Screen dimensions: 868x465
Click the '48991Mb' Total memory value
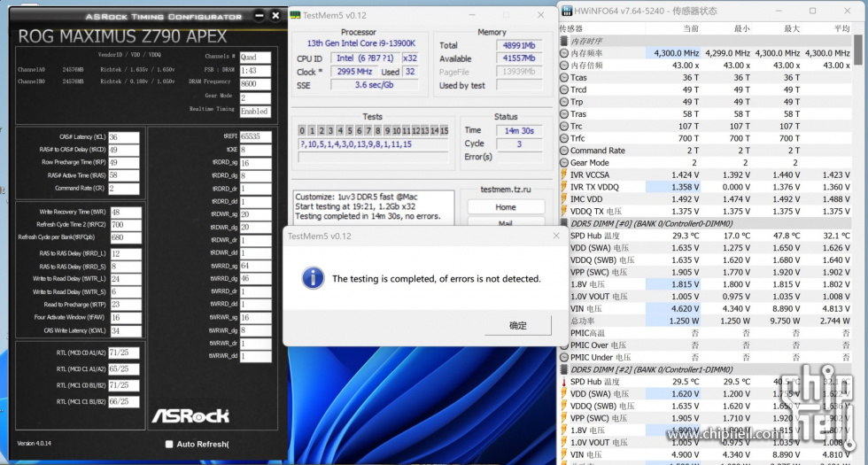[519, 45]
